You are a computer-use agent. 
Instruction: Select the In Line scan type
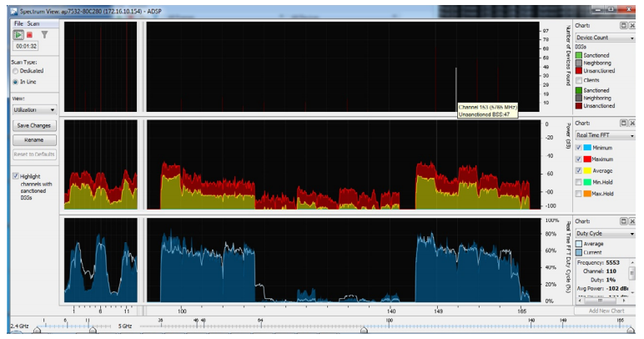(16, 82)
